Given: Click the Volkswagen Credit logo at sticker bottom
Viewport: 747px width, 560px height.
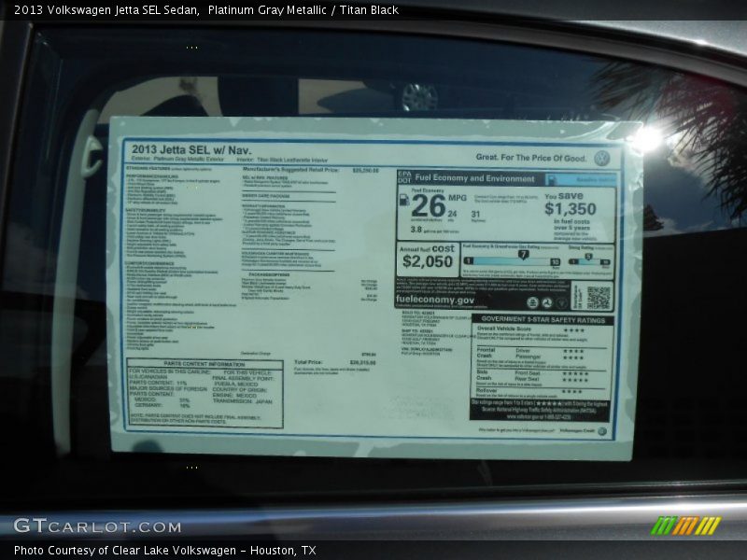Looking at the screenshot, I should pyautogui.click(x=602, y=431).
